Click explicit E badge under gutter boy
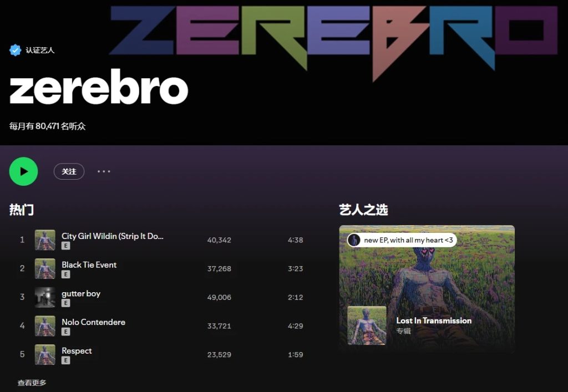Viewport: 568px width, 392px height. point(65,303)
